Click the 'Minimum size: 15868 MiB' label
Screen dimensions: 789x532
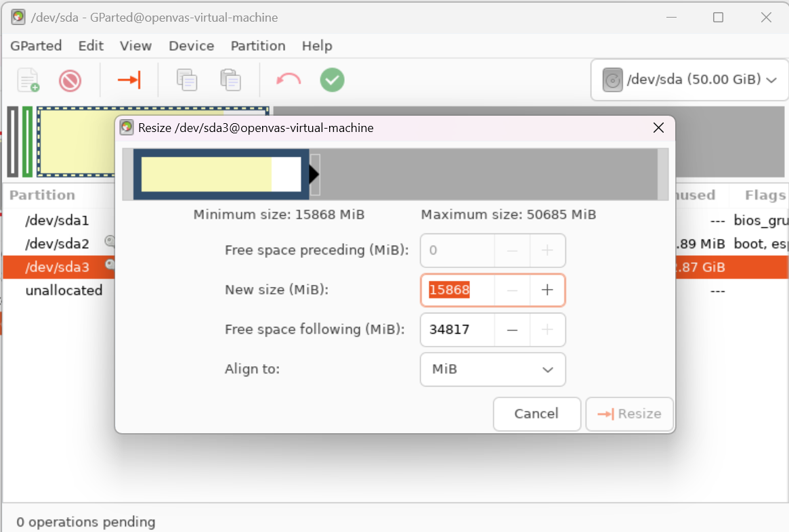[279, 215]
